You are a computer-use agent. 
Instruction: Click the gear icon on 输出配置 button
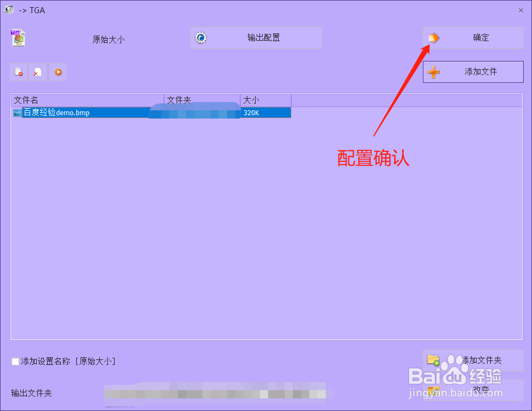[201, 37]
